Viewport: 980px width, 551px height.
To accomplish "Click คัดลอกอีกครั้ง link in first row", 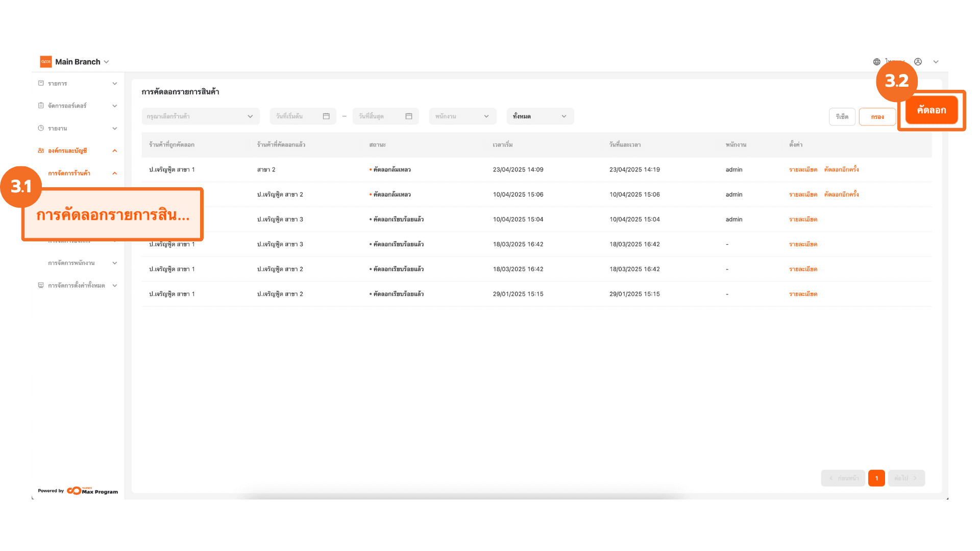I will 841,169.
